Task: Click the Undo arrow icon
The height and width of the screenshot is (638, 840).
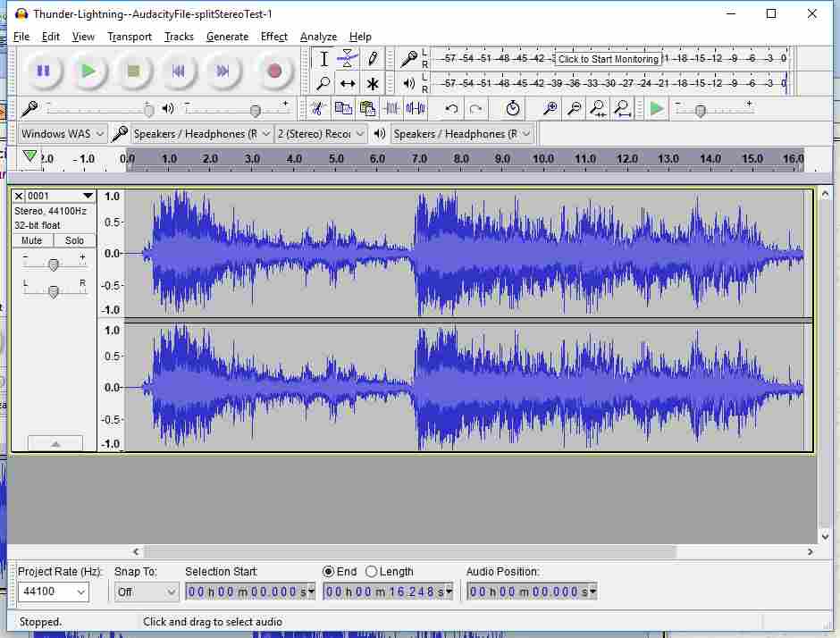Action: [451, 109]
